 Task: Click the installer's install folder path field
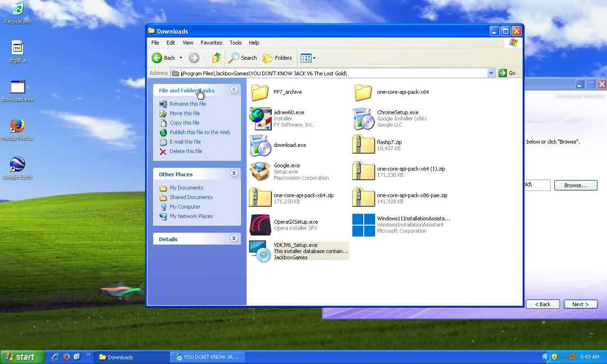[537, 185]
